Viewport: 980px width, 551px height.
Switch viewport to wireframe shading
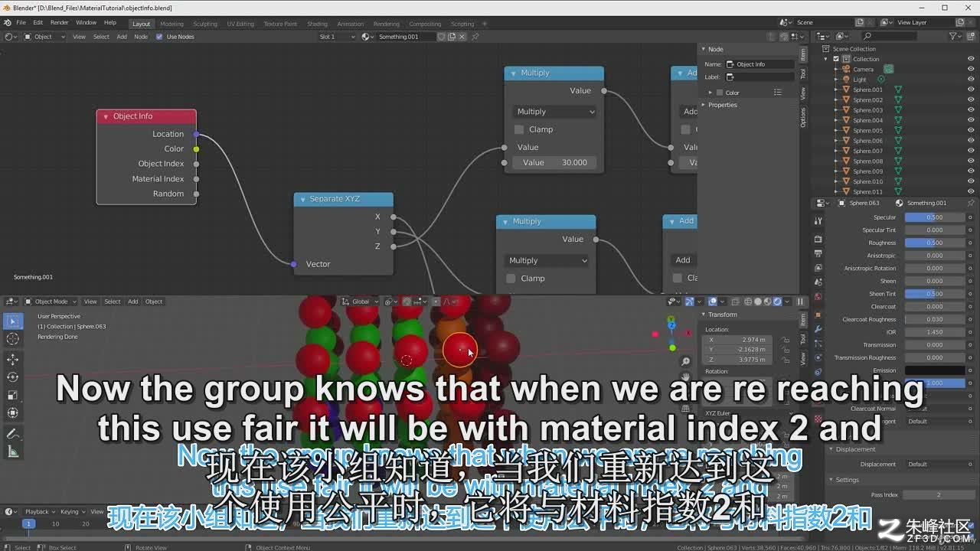click(750, 302)
